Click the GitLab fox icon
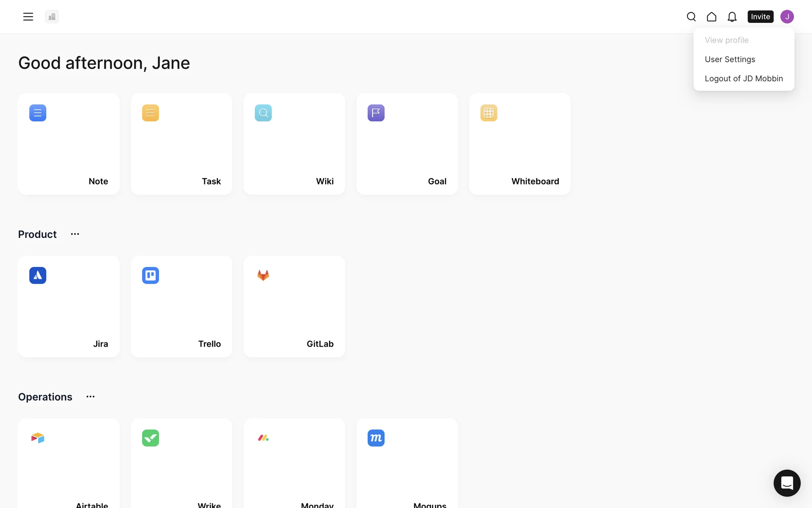 pyautogui.click(x=263, y=275)
